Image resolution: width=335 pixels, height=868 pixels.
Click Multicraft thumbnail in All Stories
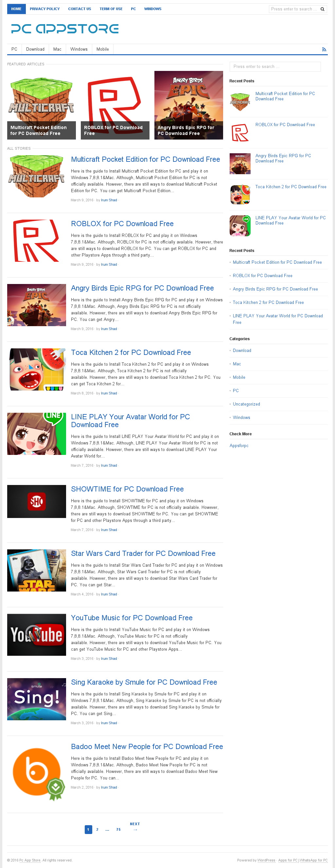[36, 176]
